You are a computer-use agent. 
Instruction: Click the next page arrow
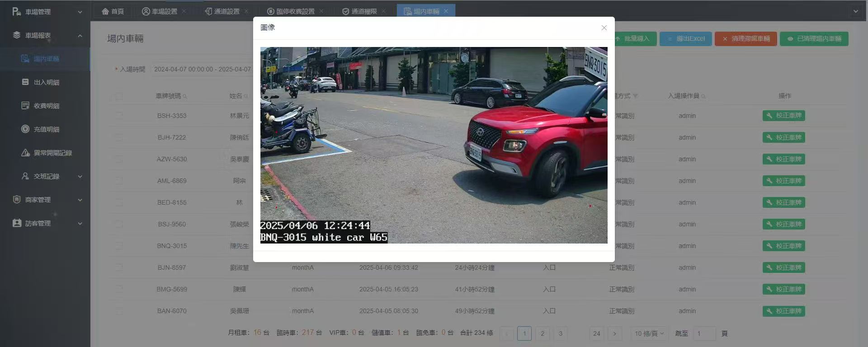pos(615,333)
